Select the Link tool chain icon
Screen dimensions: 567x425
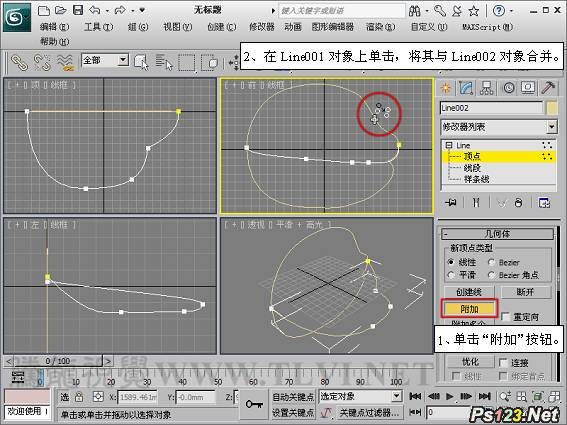pyautogui.click(x=20, y=62)
